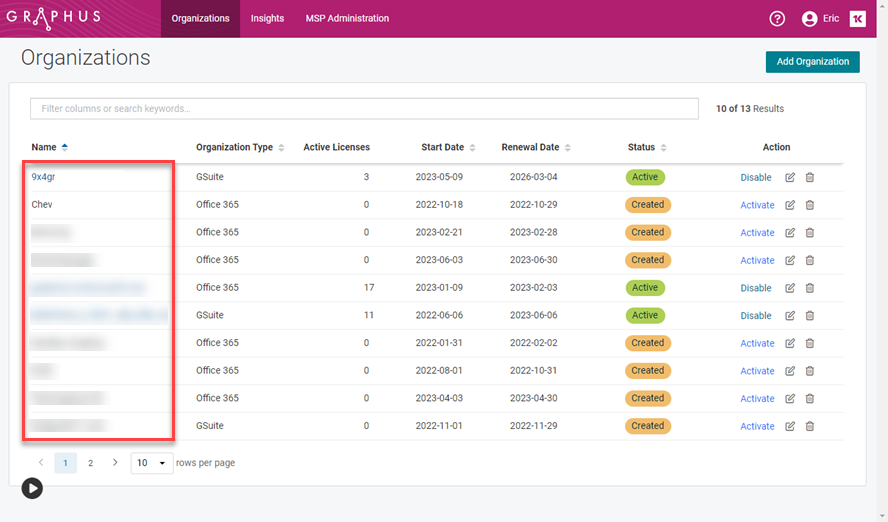This screenshot has width=888, height=522.
Task: Delete the 9x4gr organization via trash icon
Action: pyautogui.click(x=810, y=178)
